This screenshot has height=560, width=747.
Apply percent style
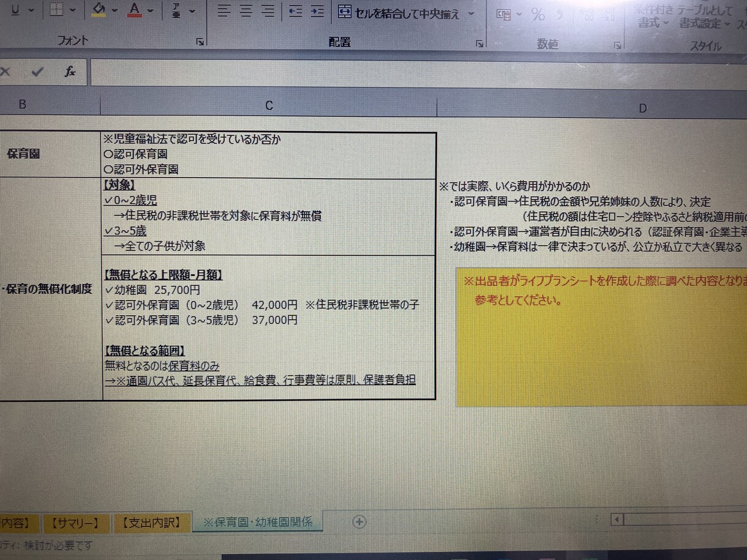click(538, 15)
